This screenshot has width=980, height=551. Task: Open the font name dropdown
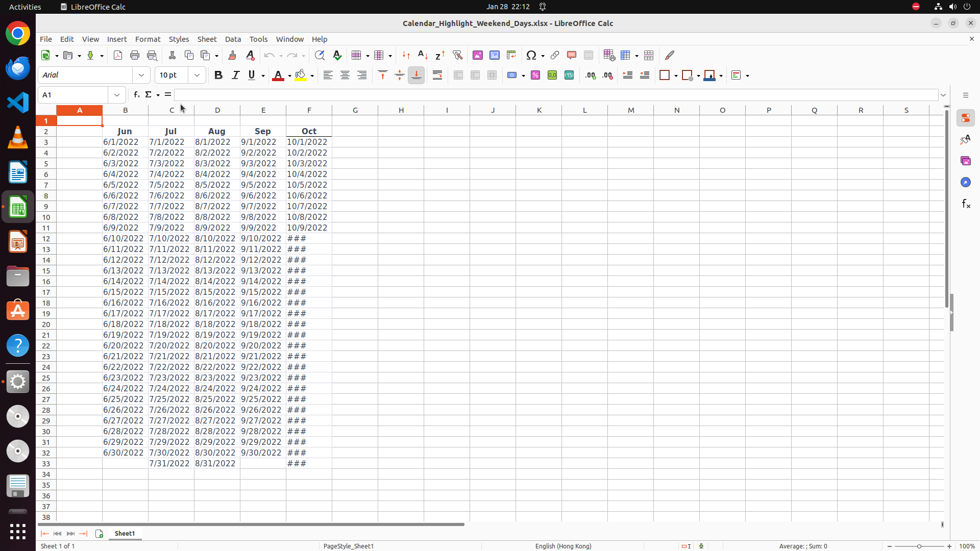pos(141,76)
